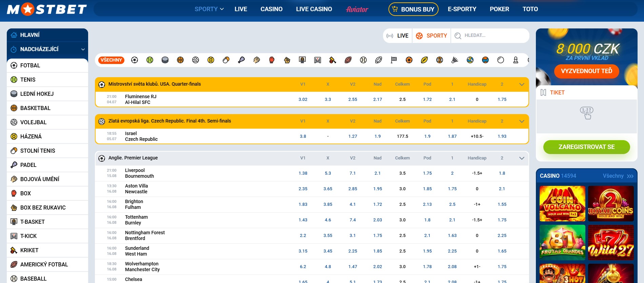Select the VŠECHNY filter pill

(111, 60)
